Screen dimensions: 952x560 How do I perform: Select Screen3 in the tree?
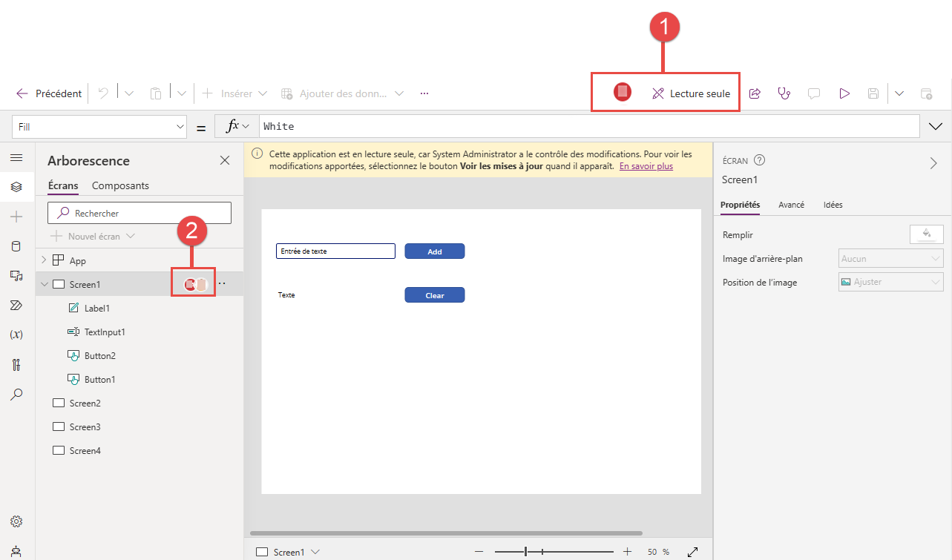(85, 426)
